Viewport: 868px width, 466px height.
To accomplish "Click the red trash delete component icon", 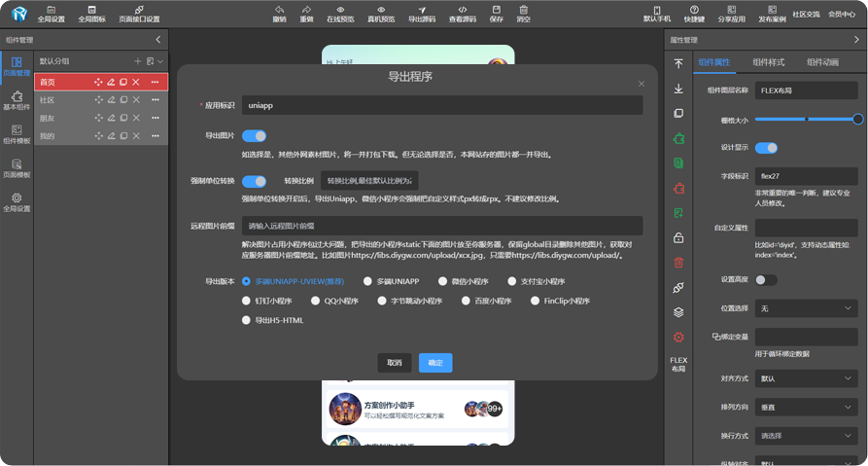I will tap(678, 263).
